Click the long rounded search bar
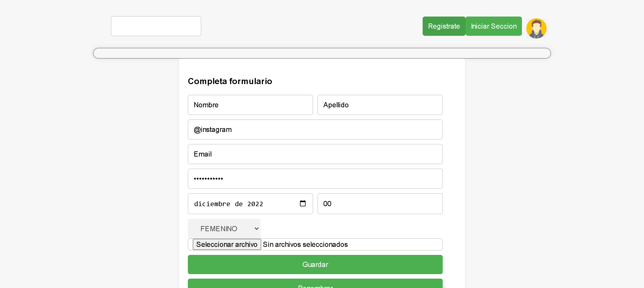The image size is (644, 288). [322, 53]
